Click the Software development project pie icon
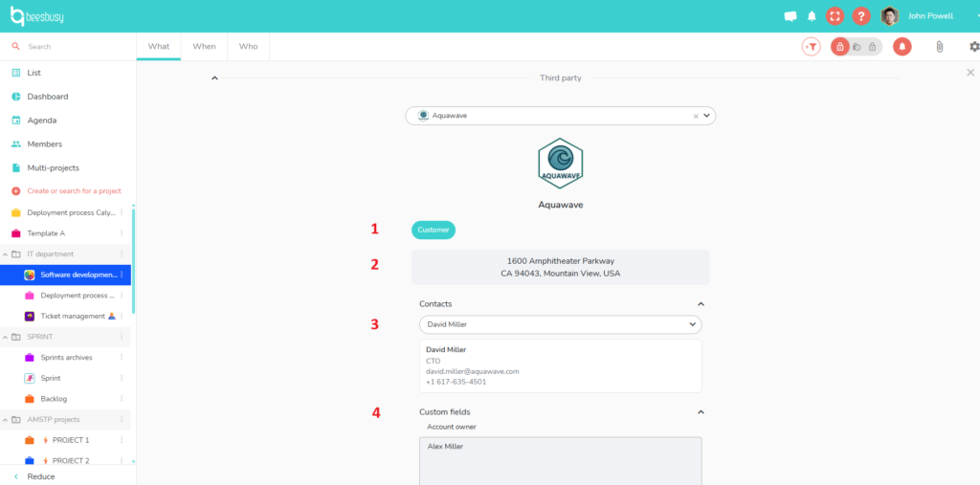 pyautogui.click(x=30, y=275)
